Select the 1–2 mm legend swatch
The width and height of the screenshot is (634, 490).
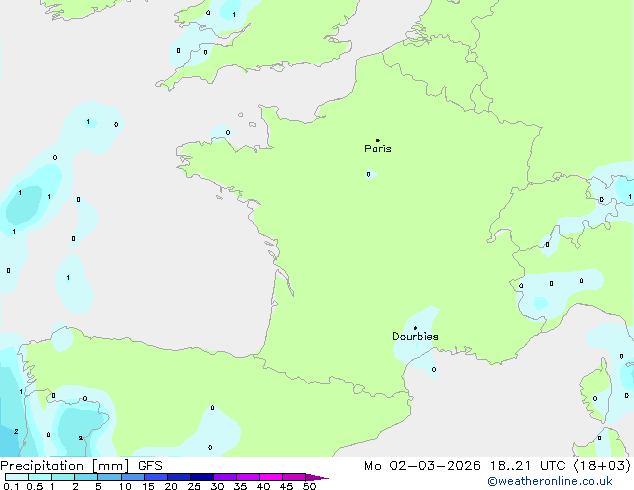tap(63, 477)
